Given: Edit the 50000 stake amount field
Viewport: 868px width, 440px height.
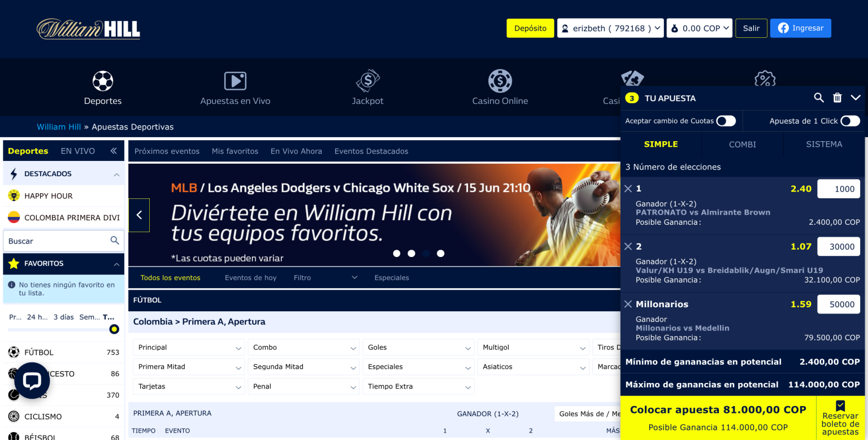Looking at the screenshot, I should [x=839, y=304].
